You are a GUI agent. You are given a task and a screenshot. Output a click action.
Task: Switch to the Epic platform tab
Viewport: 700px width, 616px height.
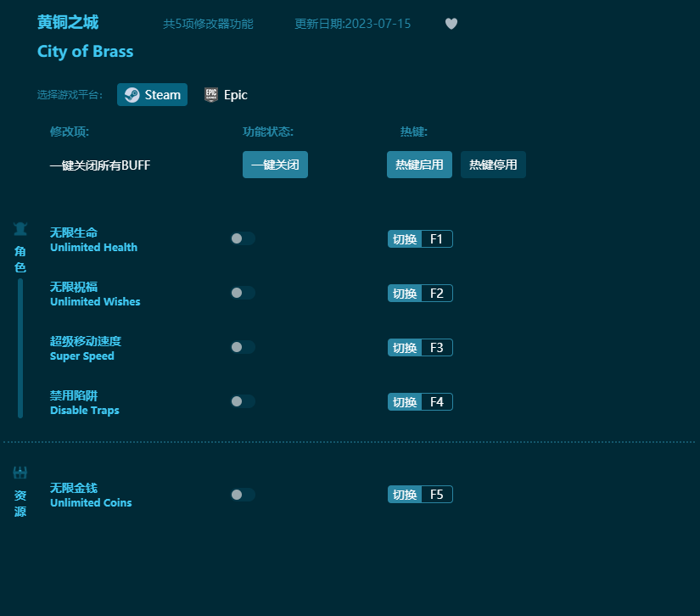226,94
